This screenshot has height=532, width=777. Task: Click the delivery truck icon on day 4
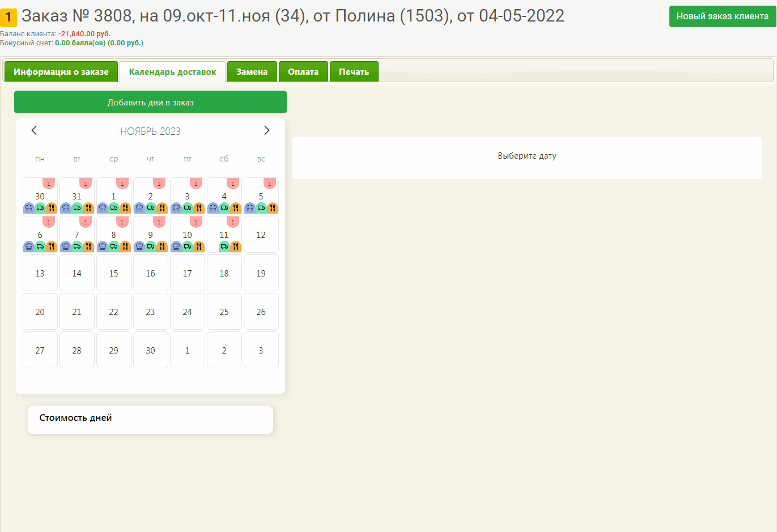point(224,208)
